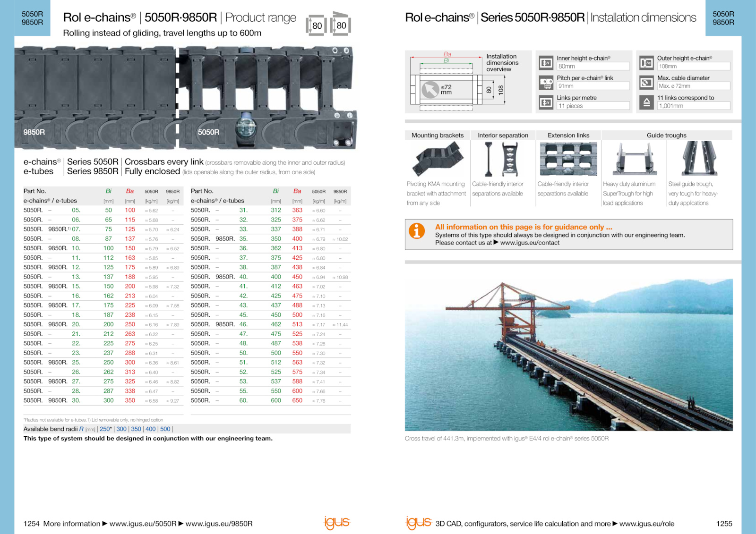756x534 pixels.
Task: Click part number row ending 40.
Action: (271, 277)
